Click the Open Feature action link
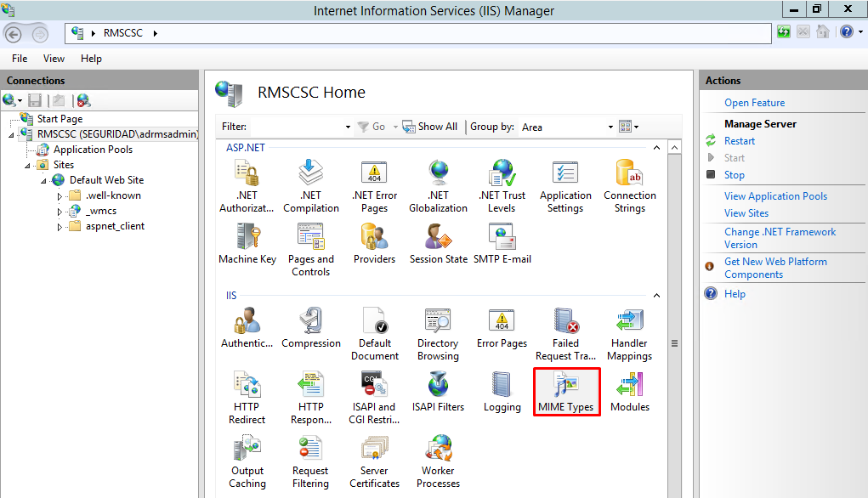This screenshot has height=498, width=868. 755,103
